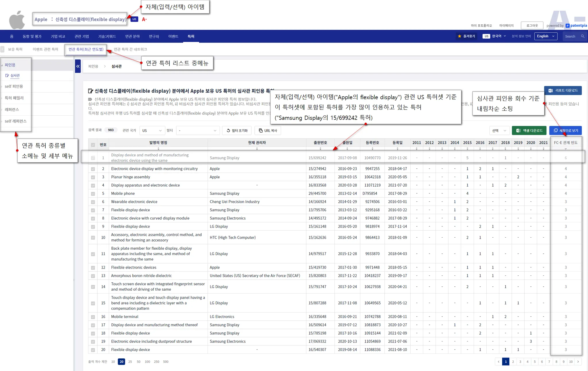
Task: Open the self 피인용 sidebar link
Action: click(x=14, y=86)
